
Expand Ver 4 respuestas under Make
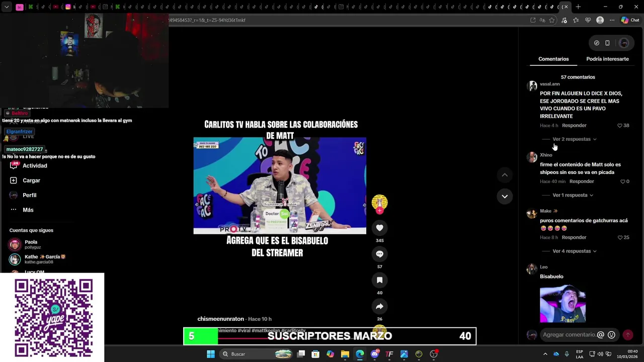(575, 251)
